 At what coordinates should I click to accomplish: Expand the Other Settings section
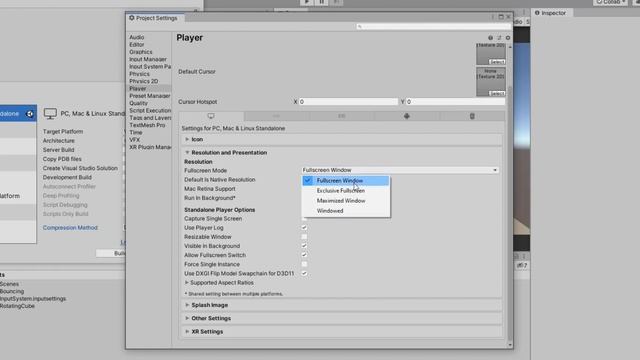tap(187, 318)
